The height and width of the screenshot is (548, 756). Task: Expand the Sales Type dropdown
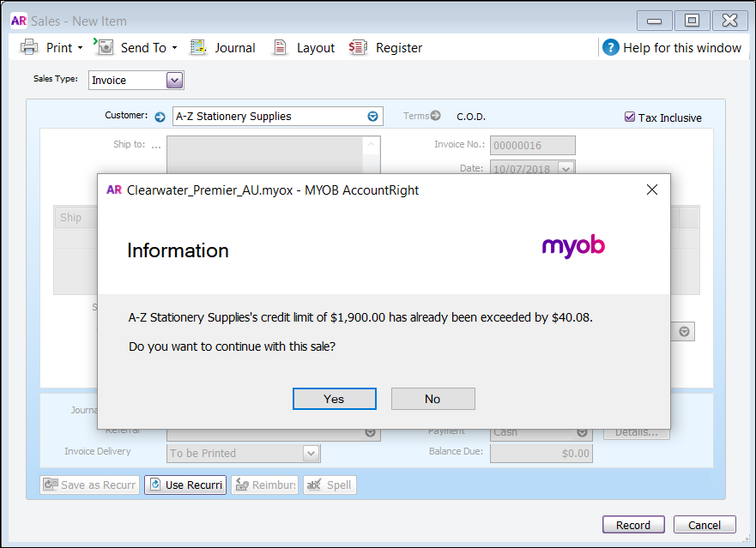click(x=174, y=81)
